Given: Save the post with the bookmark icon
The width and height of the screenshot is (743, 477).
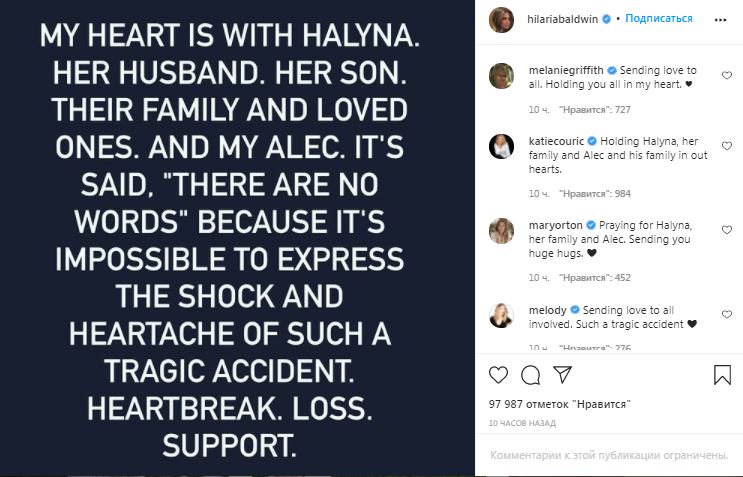Looking at the screenshot, I should click(x=722, y=375).
